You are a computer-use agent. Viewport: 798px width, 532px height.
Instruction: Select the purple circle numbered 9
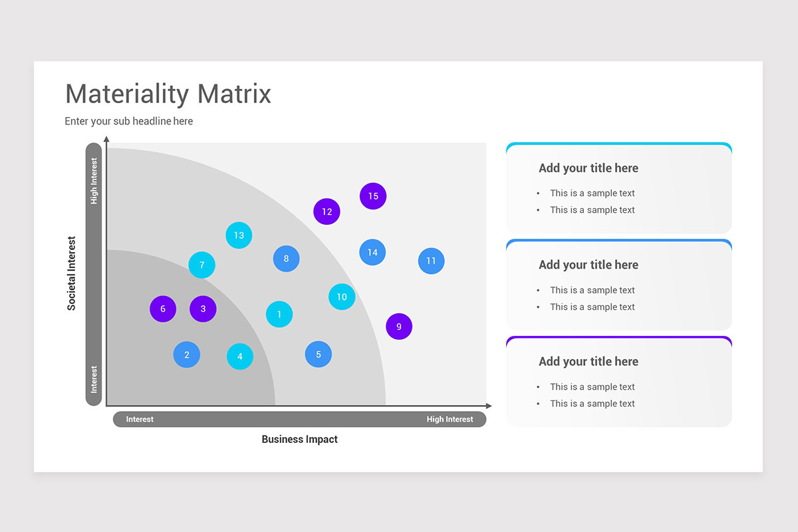[399, 327]
